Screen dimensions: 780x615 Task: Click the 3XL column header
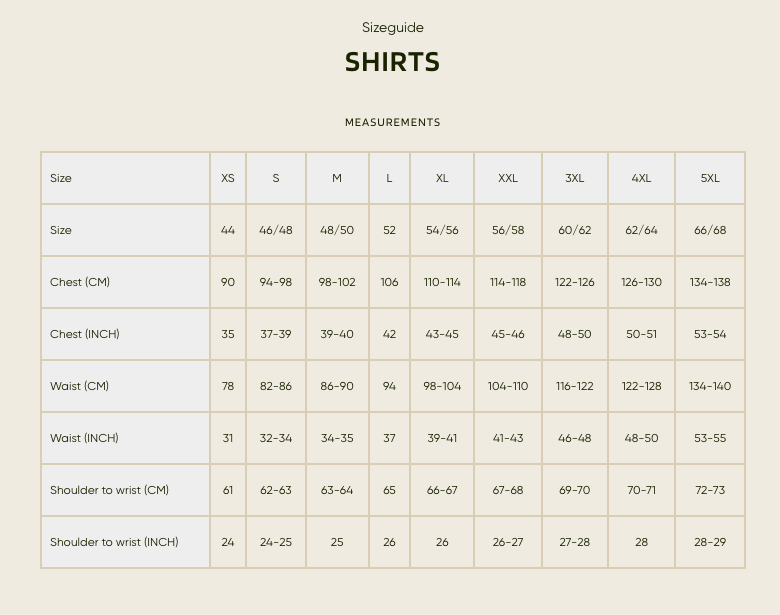(x=575, y=178)
